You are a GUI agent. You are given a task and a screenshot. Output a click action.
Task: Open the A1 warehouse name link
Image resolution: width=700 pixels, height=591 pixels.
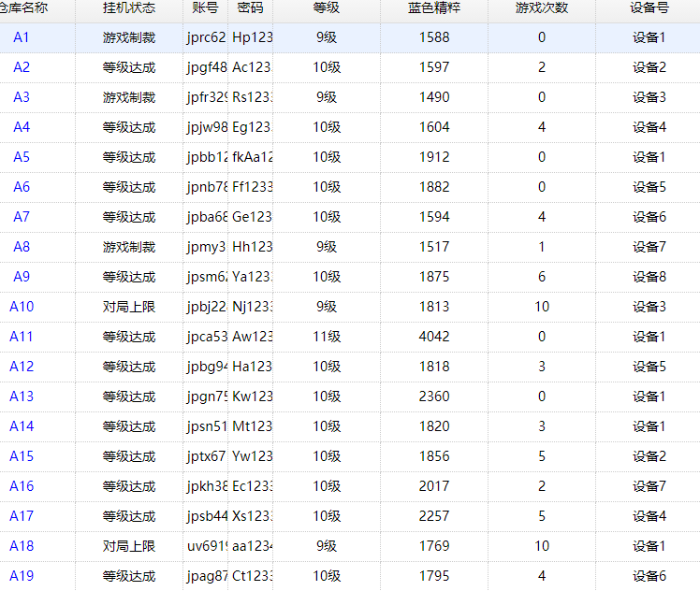coord(22,37)
